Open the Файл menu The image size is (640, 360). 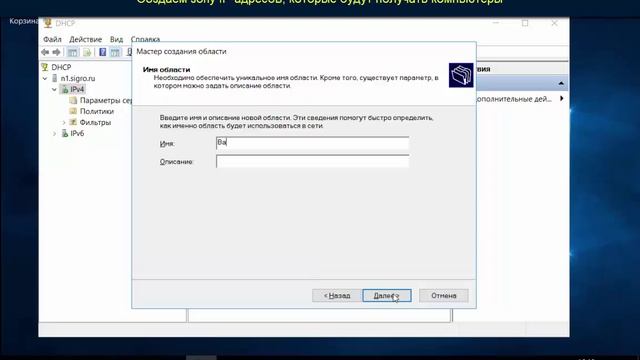(52, 39)
